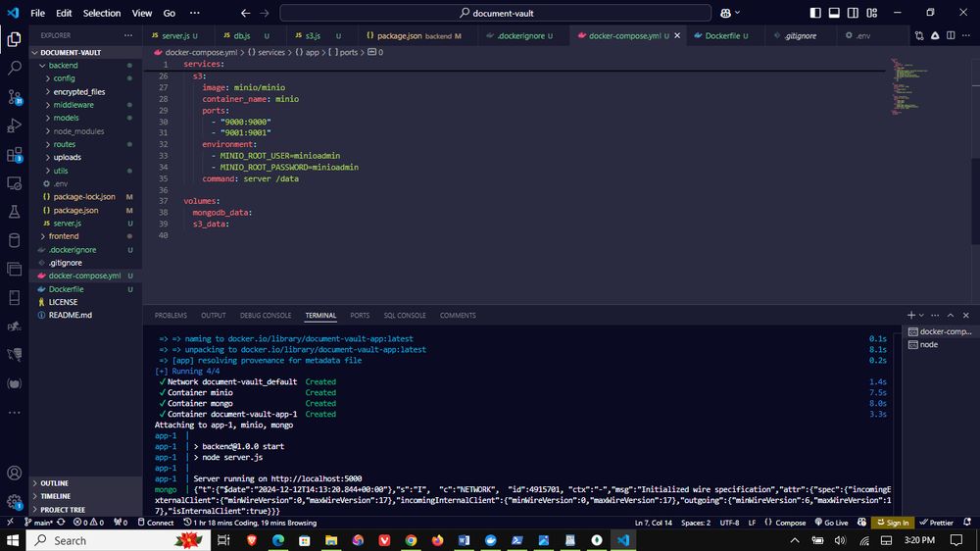This screenshot has height=551, width=980.
Task: Open the Run and Debug view
Action: click(x=15, y=125)
